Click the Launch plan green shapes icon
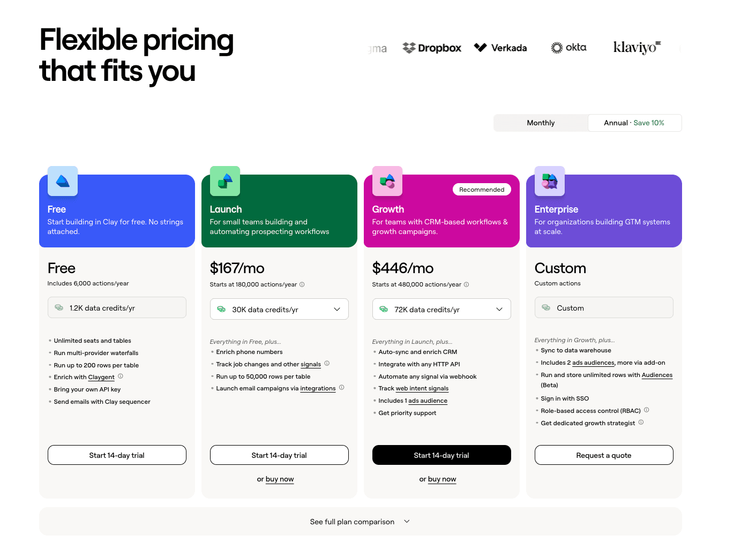 point(225,181)
